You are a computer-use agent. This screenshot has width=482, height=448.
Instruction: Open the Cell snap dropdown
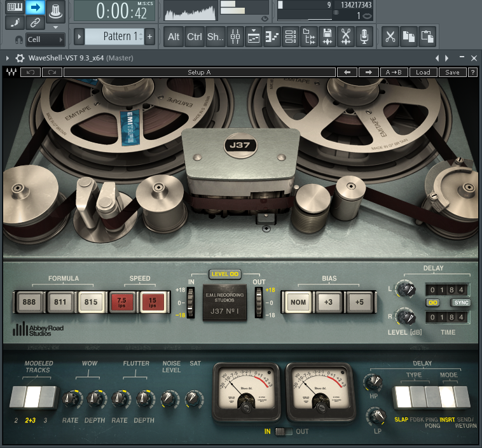click(45, 39)
